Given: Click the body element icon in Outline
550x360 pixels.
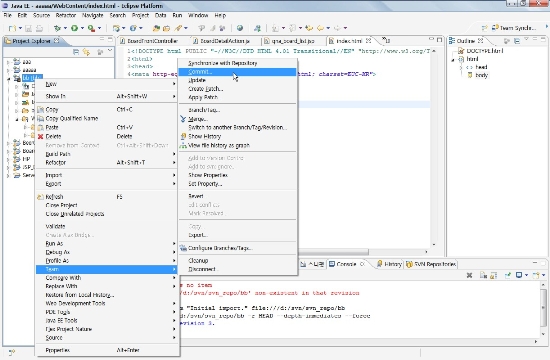Looking at the screenshot, I should (x=470, y=75).
